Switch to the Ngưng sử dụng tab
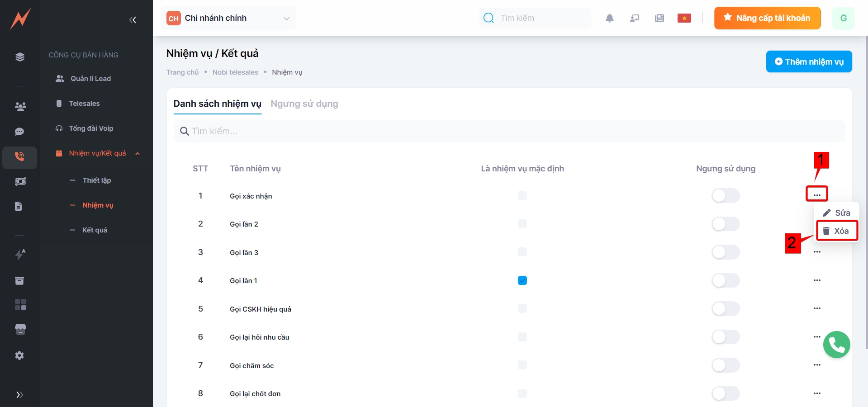Viewport: 868px width, 407px height. [x=304, y=104]
